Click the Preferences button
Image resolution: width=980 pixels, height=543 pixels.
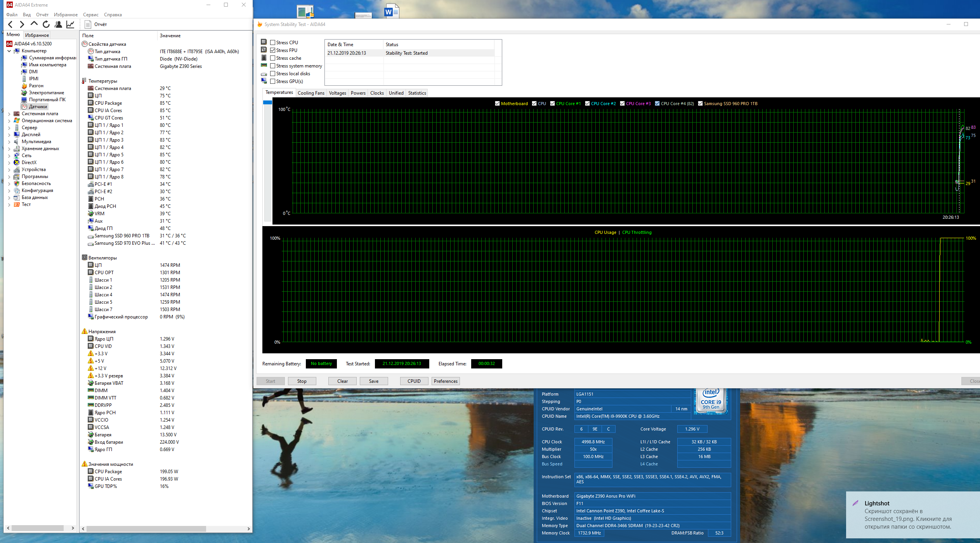pyautogui.click(x=446, y=381)
